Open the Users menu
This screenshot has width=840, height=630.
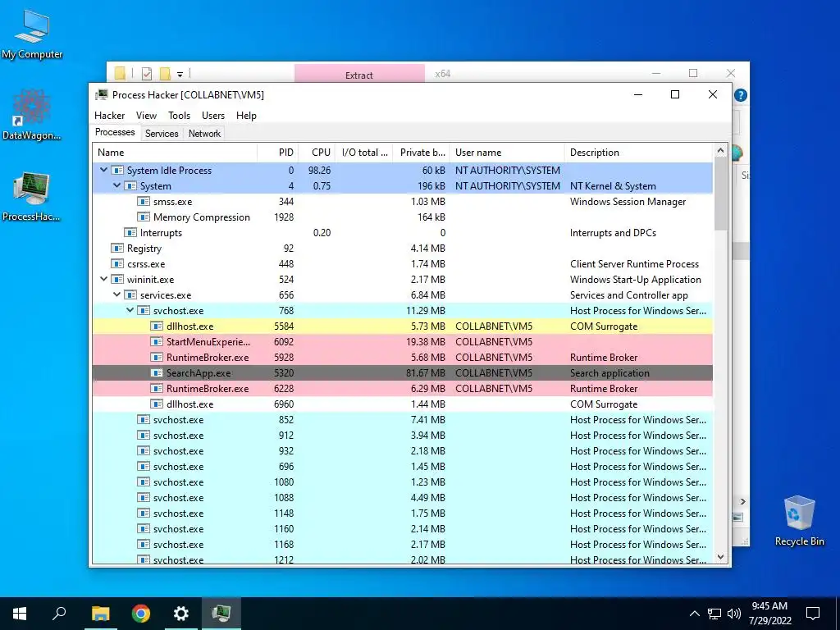[x=213, y=116]
